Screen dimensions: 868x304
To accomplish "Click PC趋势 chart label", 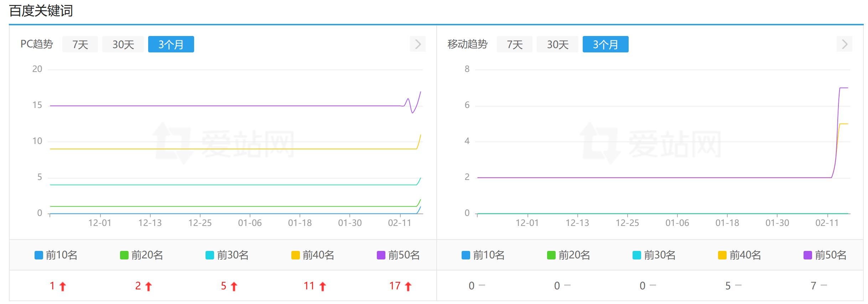I will pyautogui.click(x=37, y=44).
